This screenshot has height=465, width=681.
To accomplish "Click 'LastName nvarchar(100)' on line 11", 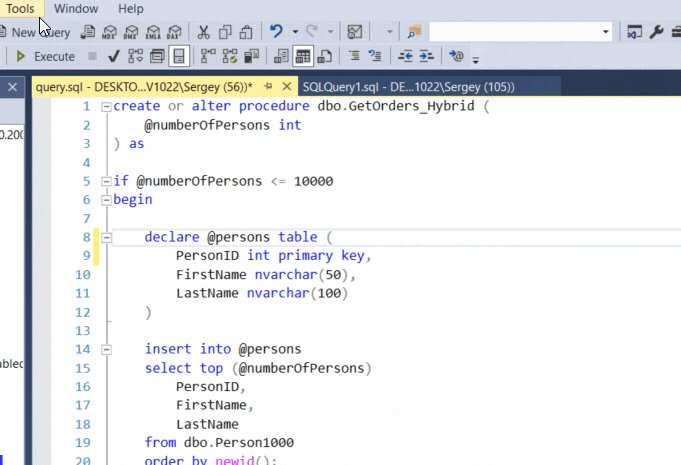I will click(x=262, y=293).
